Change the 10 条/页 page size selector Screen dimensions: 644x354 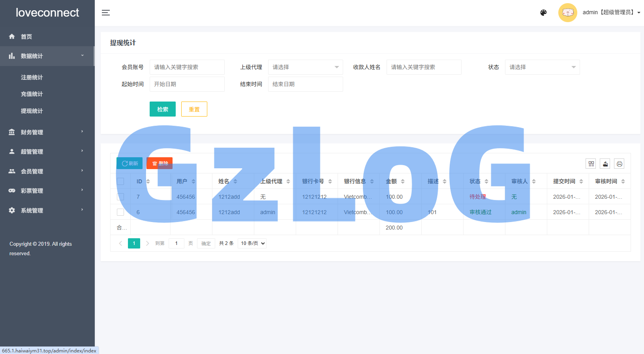[x=252, y=243]
